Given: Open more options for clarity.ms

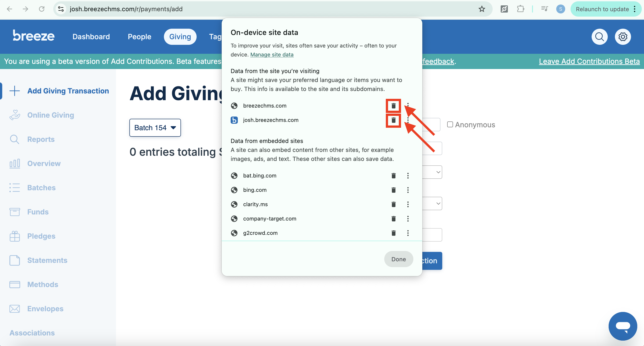Looking at the screenshot, I should coord(408,204).
